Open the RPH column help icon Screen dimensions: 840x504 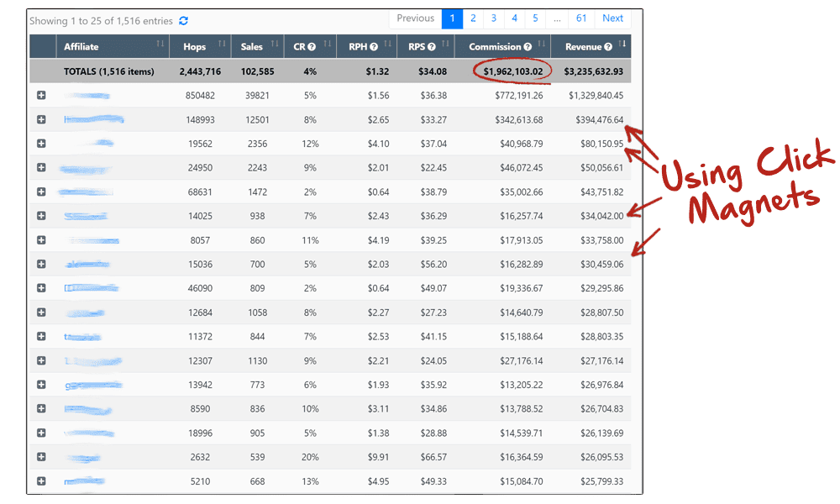click(x=374, y=47)
